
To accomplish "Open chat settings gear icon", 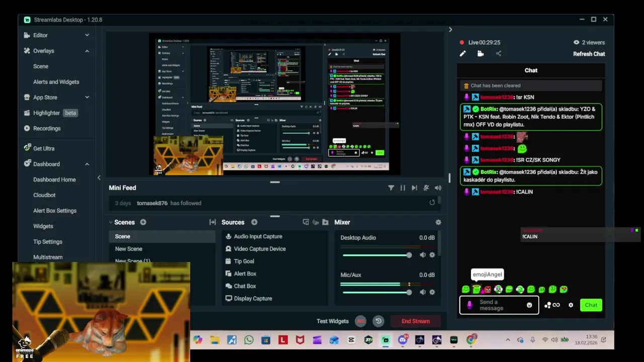I will (x=571, y=305).
